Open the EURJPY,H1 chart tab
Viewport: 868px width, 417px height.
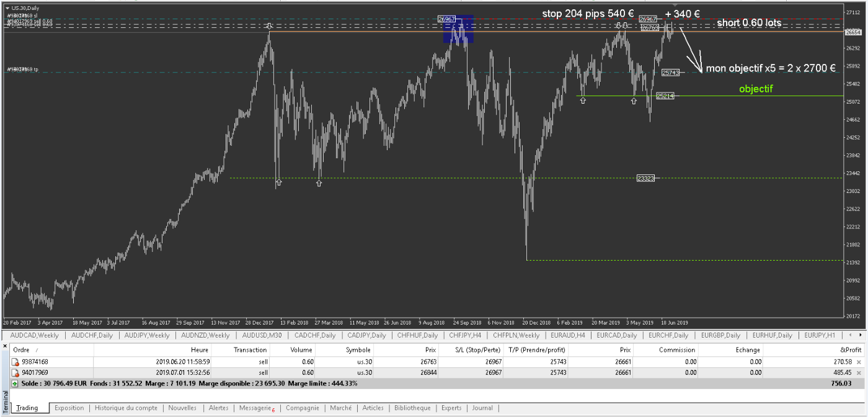[x=820, y=336]
